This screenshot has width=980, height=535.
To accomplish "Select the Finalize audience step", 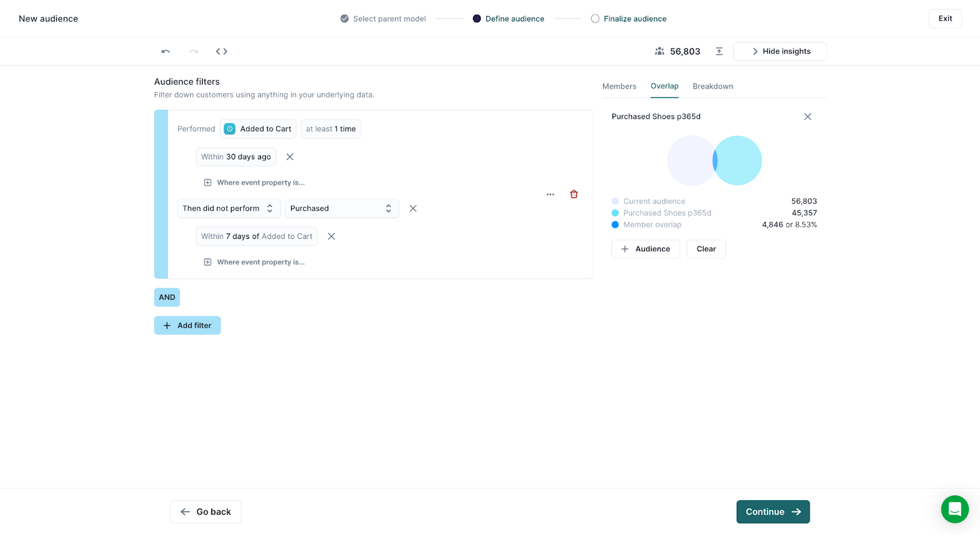I will (x=628, y=19).
